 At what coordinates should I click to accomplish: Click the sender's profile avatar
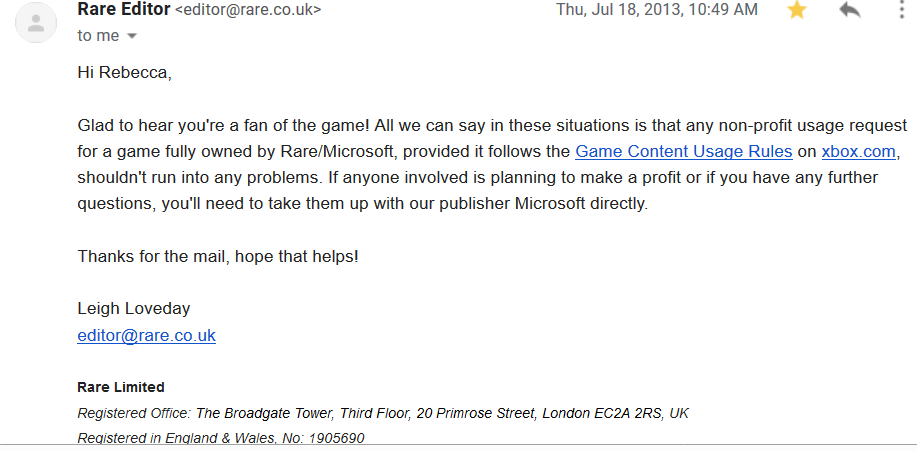tap(36, 22)
